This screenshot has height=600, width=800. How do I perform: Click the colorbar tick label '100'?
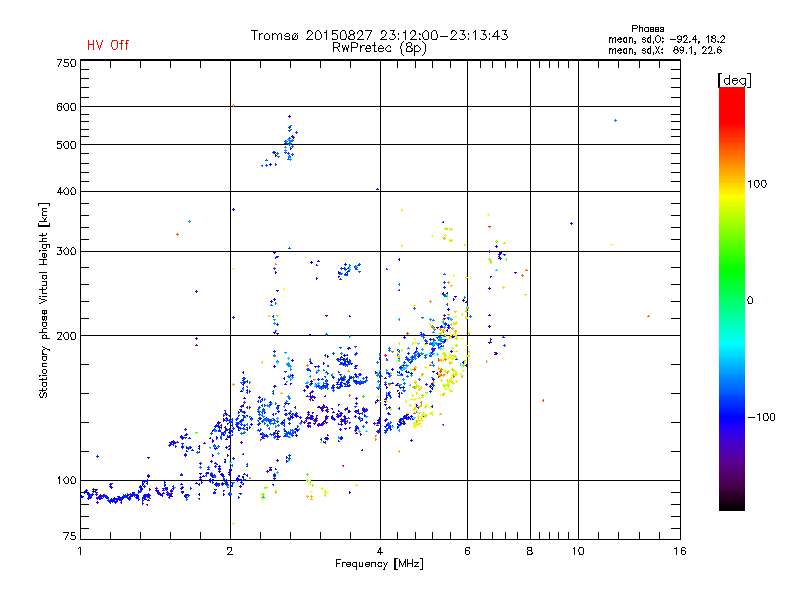click(757, 184)
